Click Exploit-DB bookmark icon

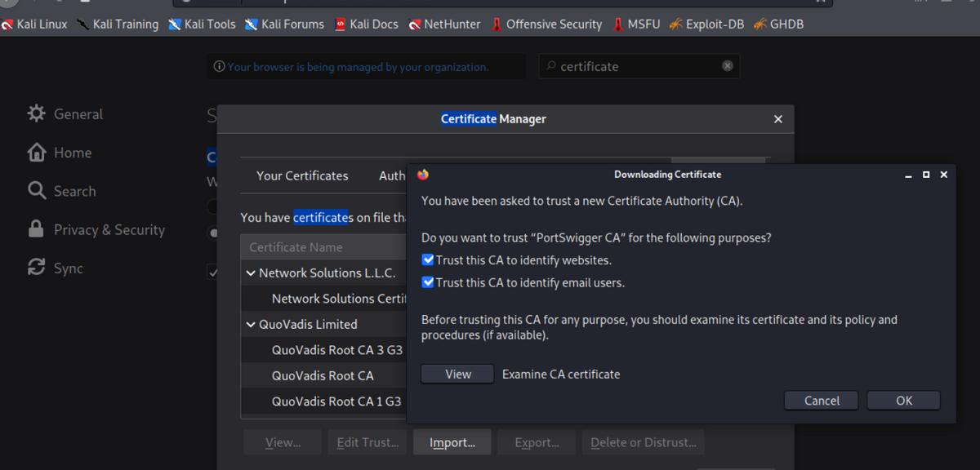click(675, 24)
